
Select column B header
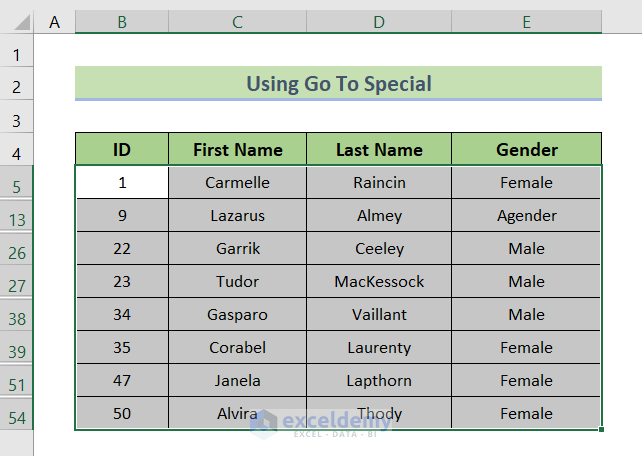121,21
